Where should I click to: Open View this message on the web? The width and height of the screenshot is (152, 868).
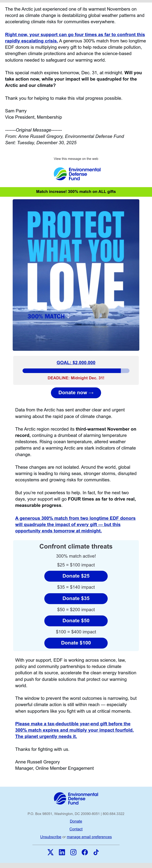click(76, 159)
